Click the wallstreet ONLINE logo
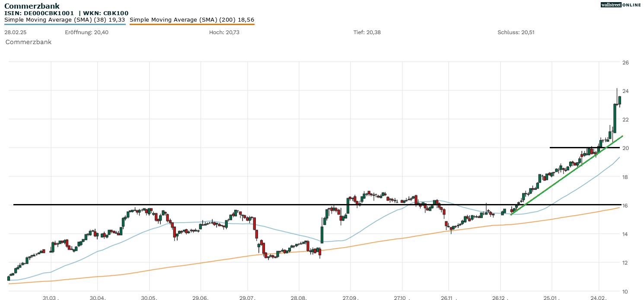Screen dimensions: 644x300 click(621, 5)
